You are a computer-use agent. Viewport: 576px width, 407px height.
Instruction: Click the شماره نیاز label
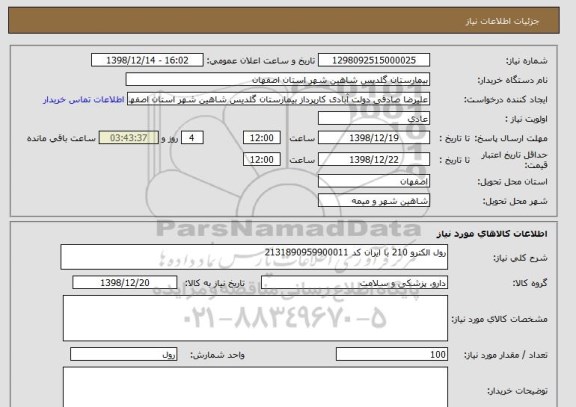pyautogui.click(x=527, y=61)
